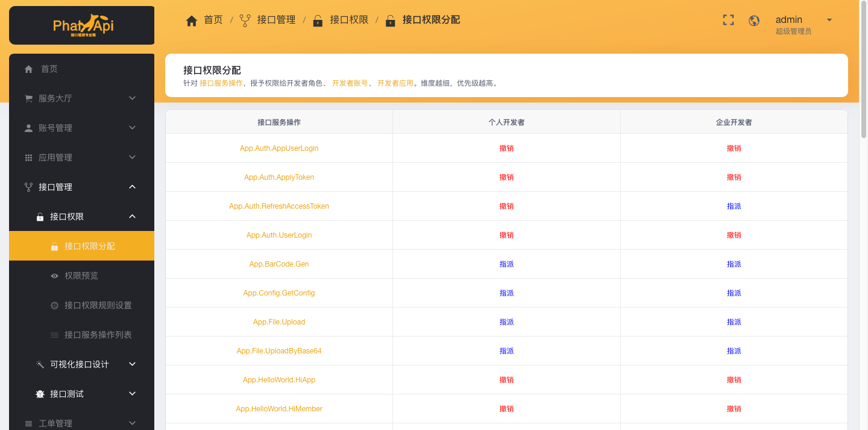868x430 pixels.
Task: Click the list icon for 接口服务操作列表
Action: click(54, 335)
